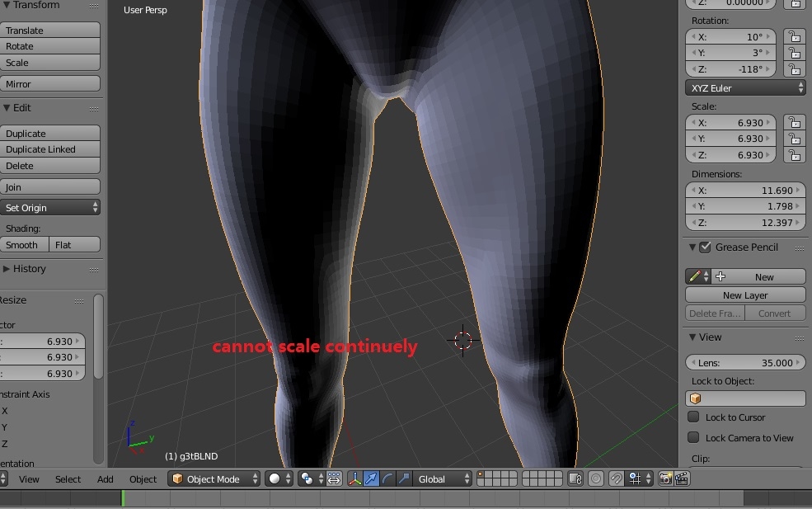The height and width of the screenshot is (509, 812).
Task: Click the scale manipulator icon
Action: tap(404, 478)
